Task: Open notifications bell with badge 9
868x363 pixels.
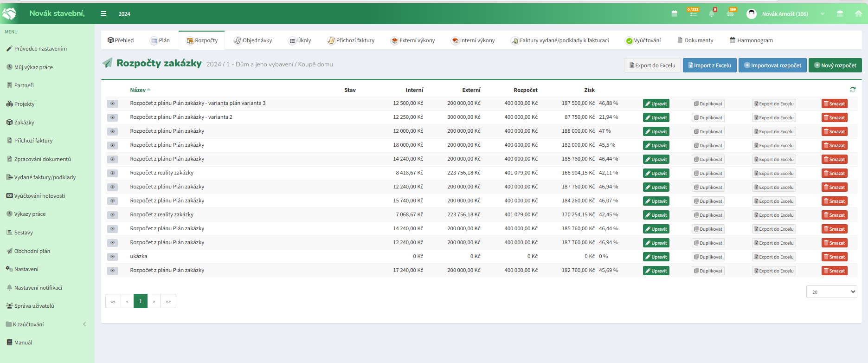Action: coord(712,13)
